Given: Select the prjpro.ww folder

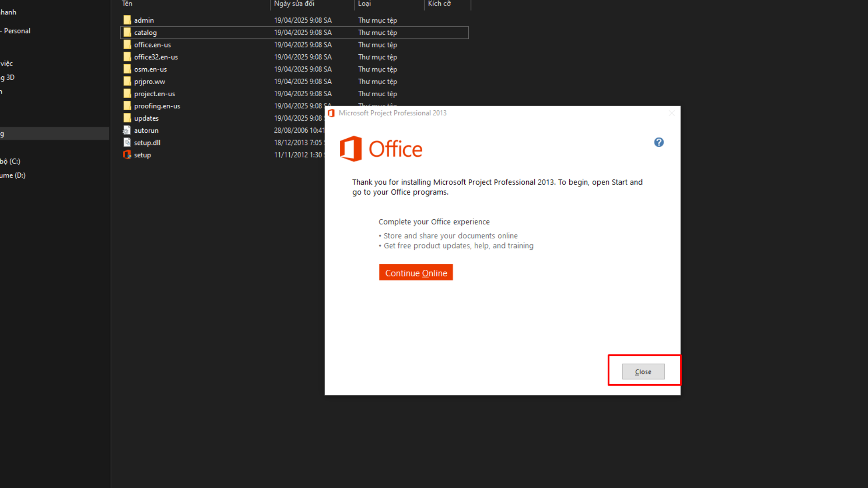Looking at the screenshot, I should [x=149, y=81].
